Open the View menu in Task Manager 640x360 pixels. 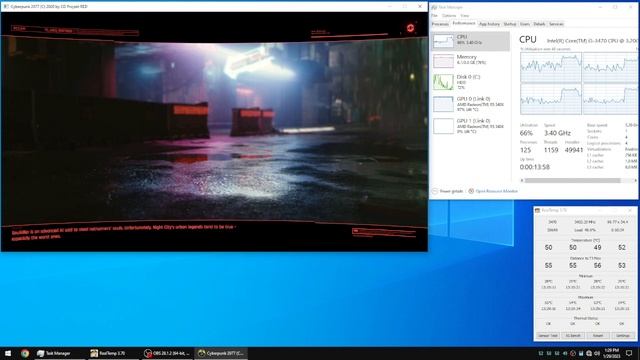coord(464,16)
